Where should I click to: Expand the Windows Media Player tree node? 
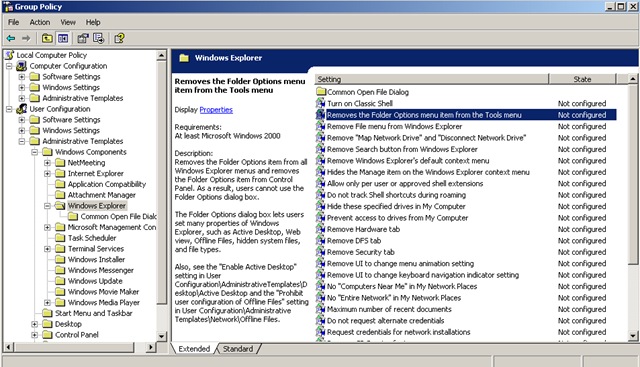pyautogui.click(x=47, y=302)
